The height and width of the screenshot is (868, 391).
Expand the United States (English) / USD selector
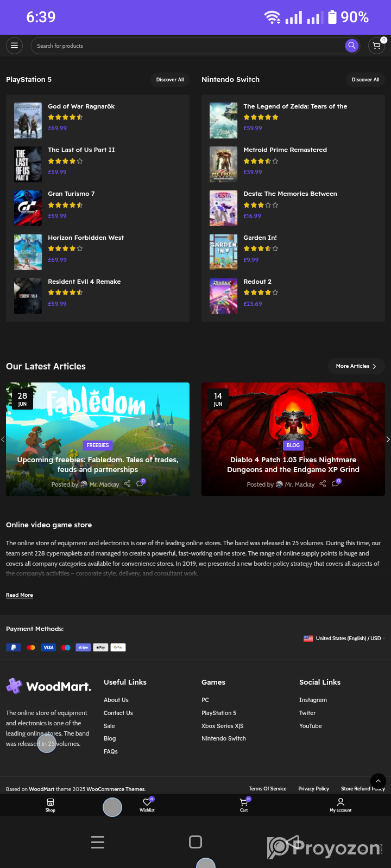tap(344, 639)
